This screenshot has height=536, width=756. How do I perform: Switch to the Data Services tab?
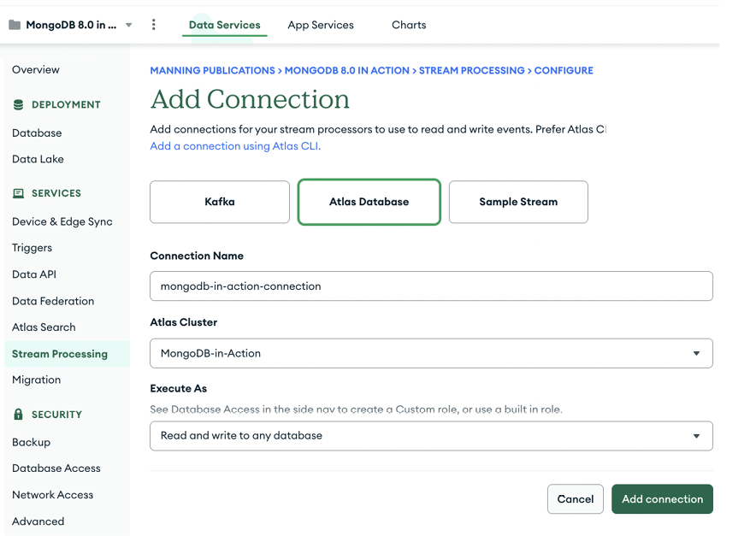(x=224, y=25)
